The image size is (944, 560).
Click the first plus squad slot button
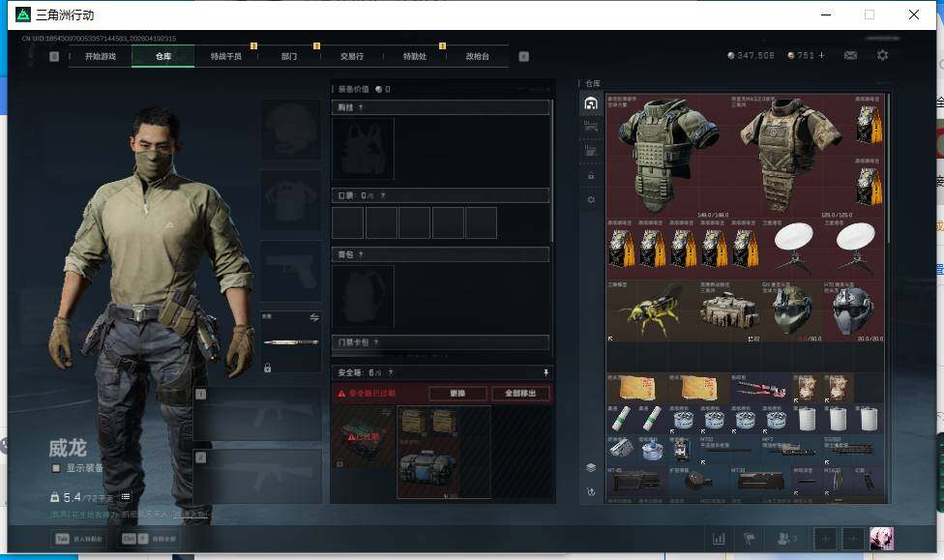pos(825,539)
